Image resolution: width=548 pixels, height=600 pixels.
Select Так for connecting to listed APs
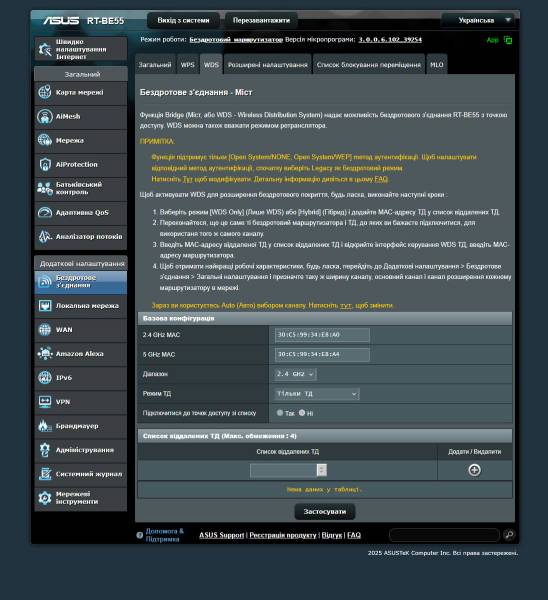click(x=280, y=413)
